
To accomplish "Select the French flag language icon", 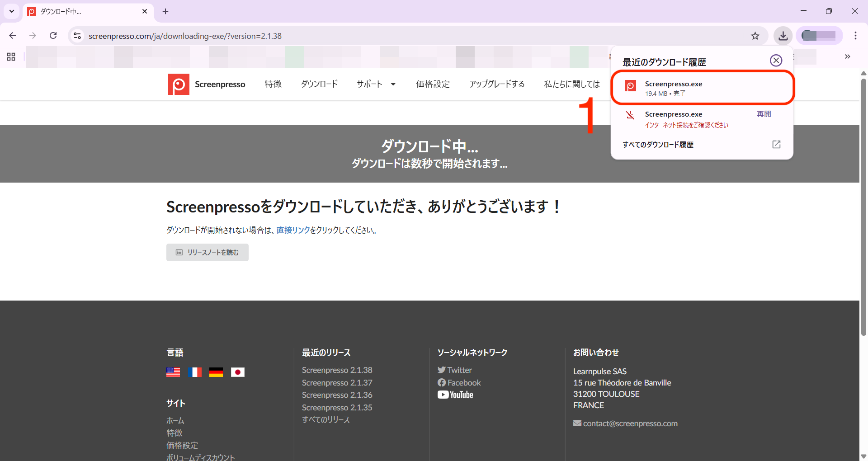I will coord(194,372).
